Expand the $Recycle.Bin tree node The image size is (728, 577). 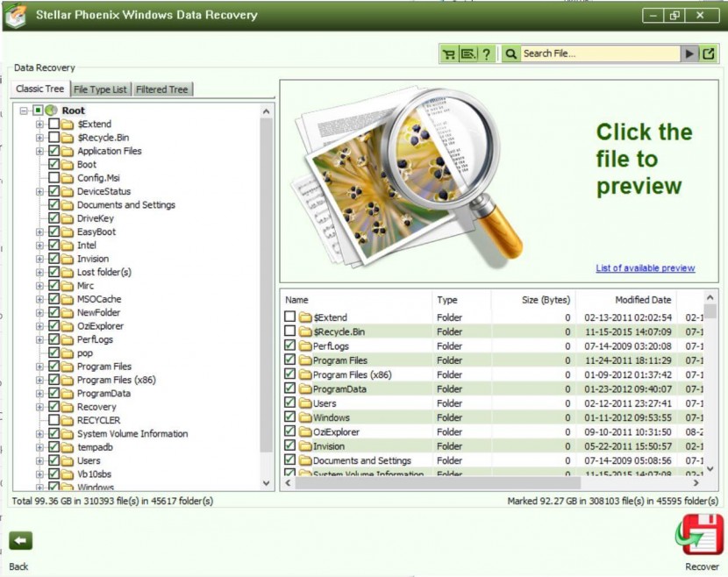point(40,138)
